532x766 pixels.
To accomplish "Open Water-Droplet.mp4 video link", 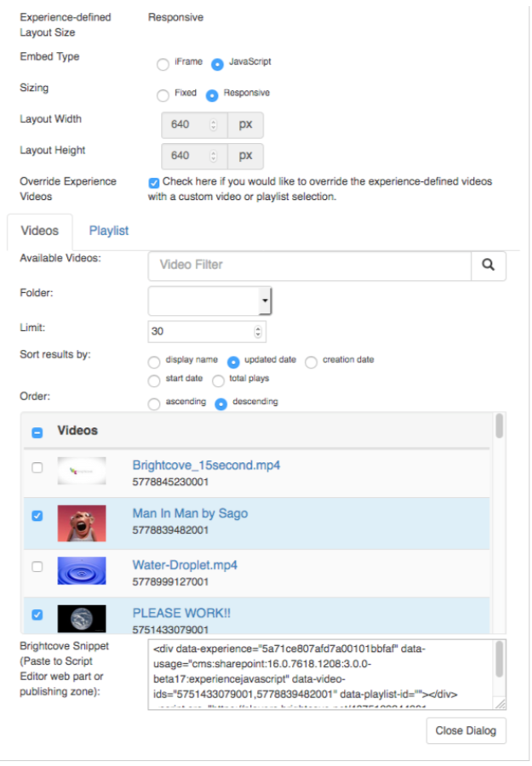I will coord(185,565).
